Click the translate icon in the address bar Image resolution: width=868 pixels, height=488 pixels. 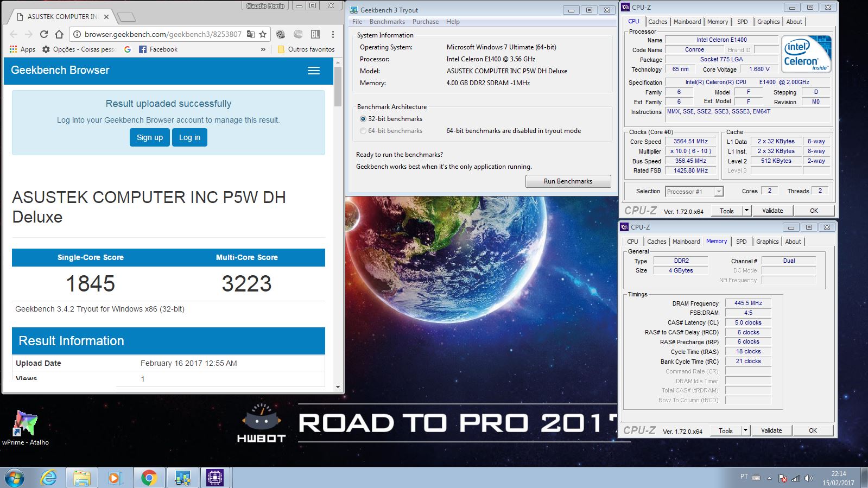[250, 34]
